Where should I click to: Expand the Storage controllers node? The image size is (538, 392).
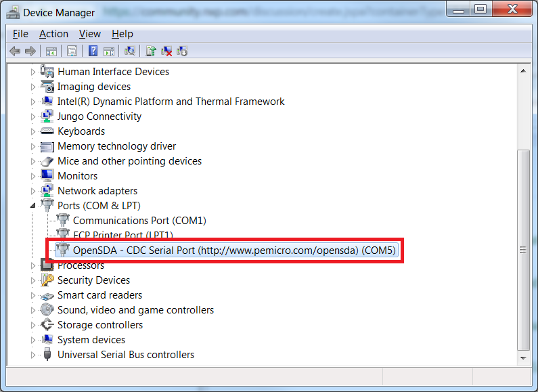point(33,325)
